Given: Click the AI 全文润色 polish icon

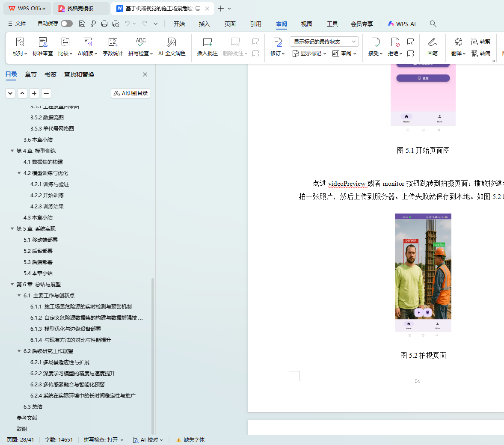Looking at the screenshot, I should tap(172, 42).
